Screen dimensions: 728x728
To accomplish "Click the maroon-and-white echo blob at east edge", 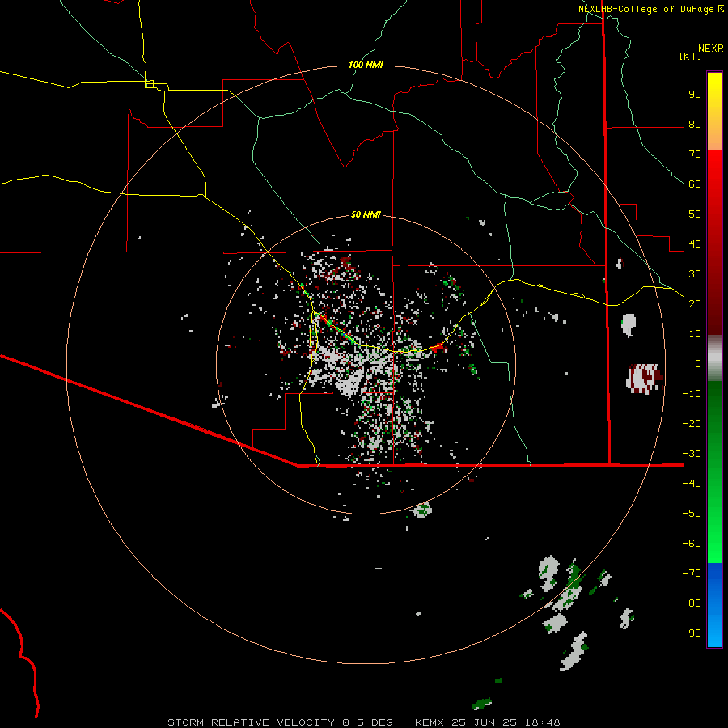I will (645, 379).
